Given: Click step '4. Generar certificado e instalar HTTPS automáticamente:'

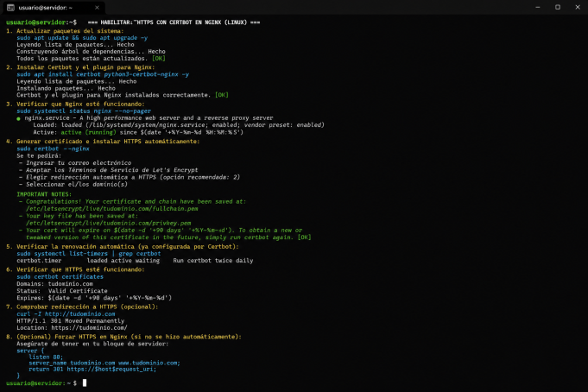Looking at the screenshot, I should point(103,141).
